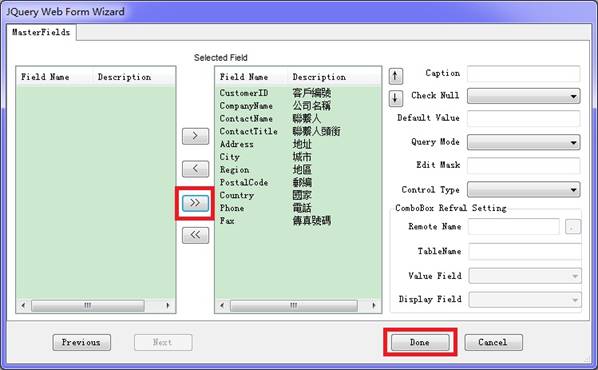The image size is (598, 370).
Task: Add one field with single right arrow
Action: (195, 136)
